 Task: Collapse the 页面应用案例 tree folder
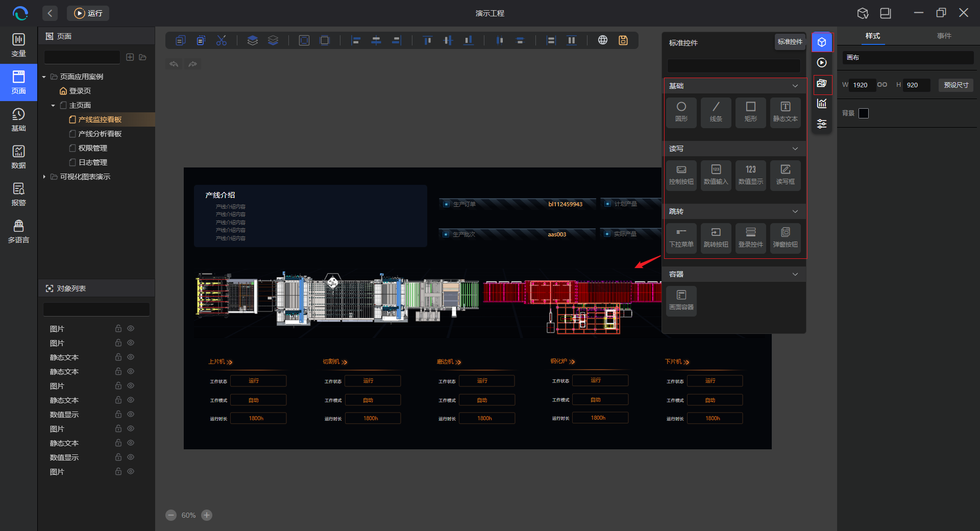(44, 77)
